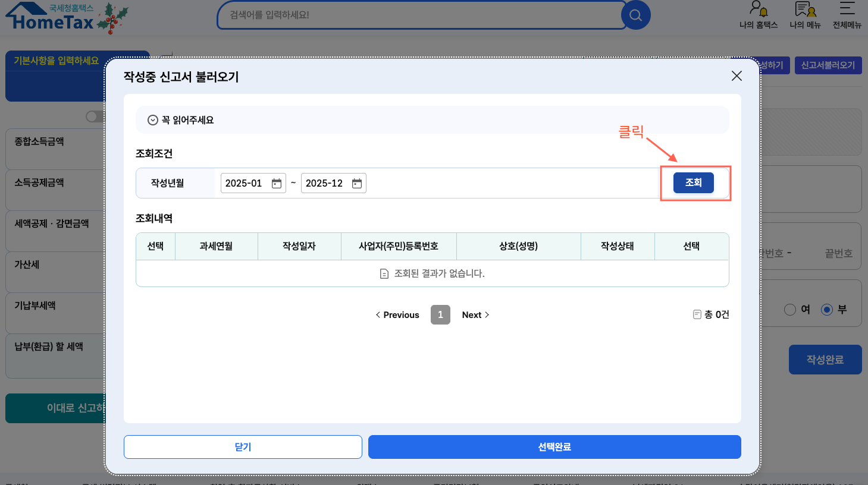Open 전체메뉴 hamburger icon
Screen dimensions: 868x485
[x=847, y=10]
